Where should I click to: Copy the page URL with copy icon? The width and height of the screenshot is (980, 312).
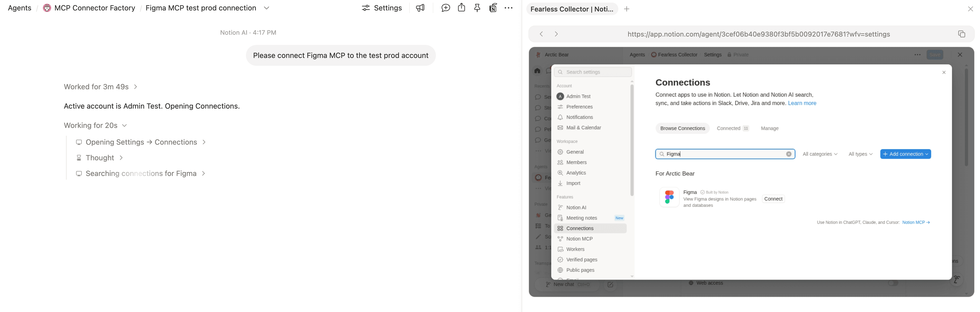961,34
